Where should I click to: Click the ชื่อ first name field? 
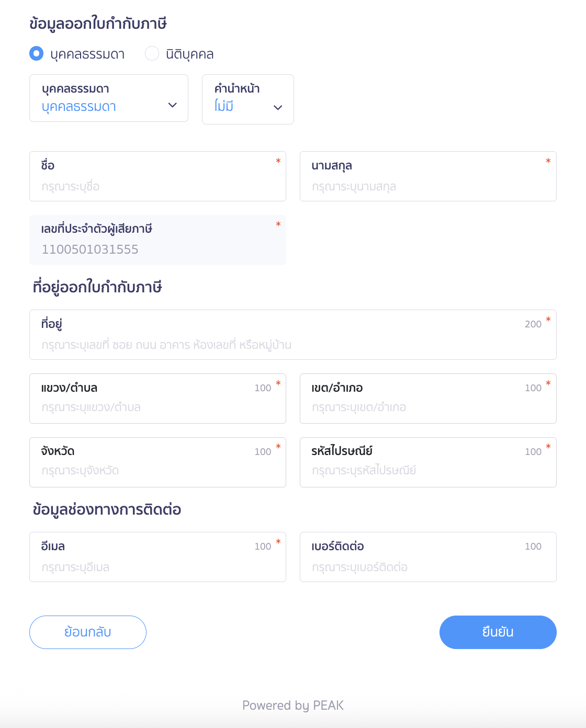point(157,186)
